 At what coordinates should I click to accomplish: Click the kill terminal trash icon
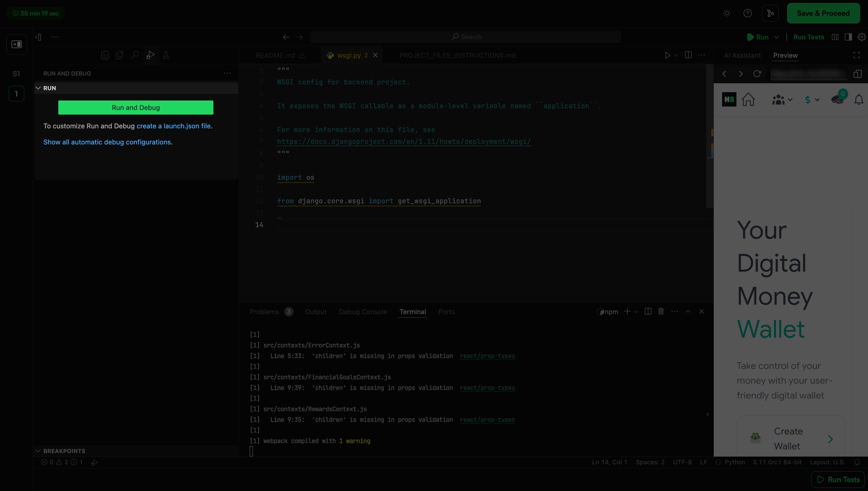click(661, 312)
